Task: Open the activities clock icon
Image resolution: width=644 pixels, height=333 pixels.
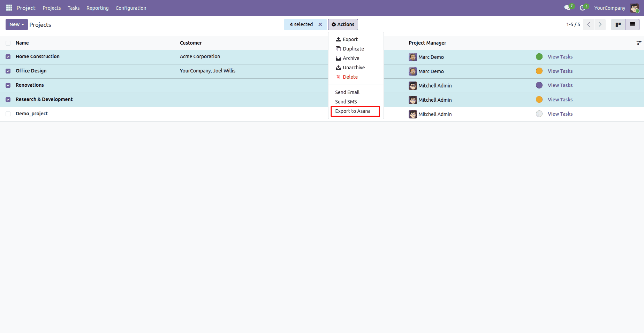Action: [582, 8]
